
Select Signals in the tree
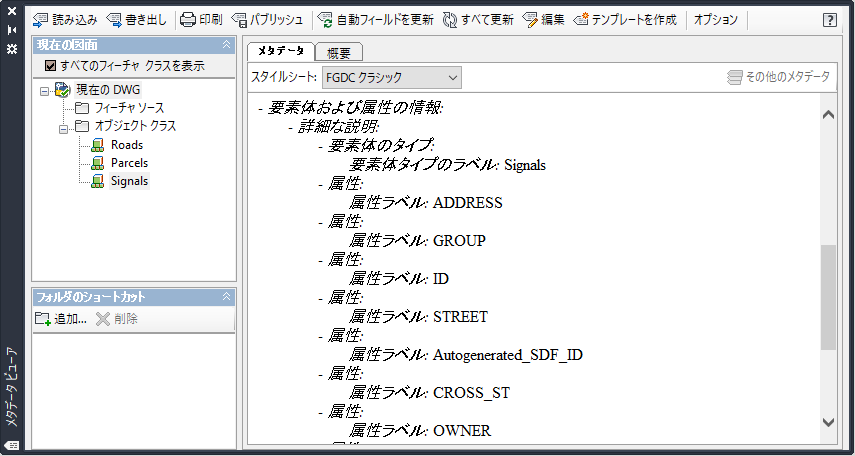[130, 181]
